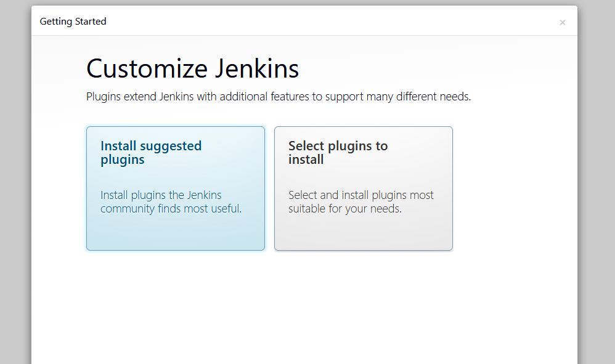Open the Select plugins to install card
Viewport: 615px width, 364px height.
[x=364, y=188]
